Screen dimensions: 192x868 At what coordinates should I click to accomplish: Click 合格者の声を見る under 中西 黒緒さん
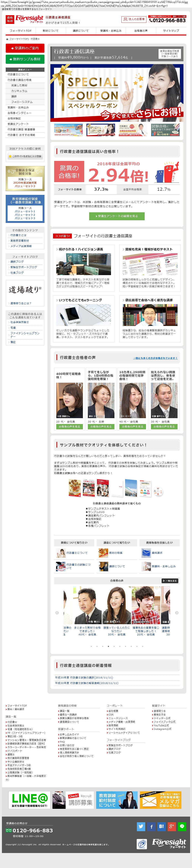coord(70,427)
